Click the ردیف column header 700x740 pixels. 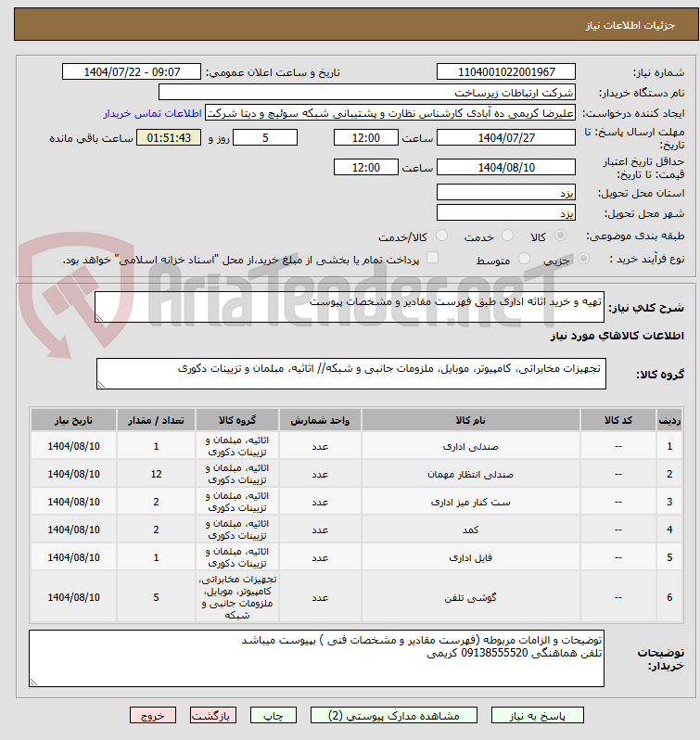click(669, 420)
